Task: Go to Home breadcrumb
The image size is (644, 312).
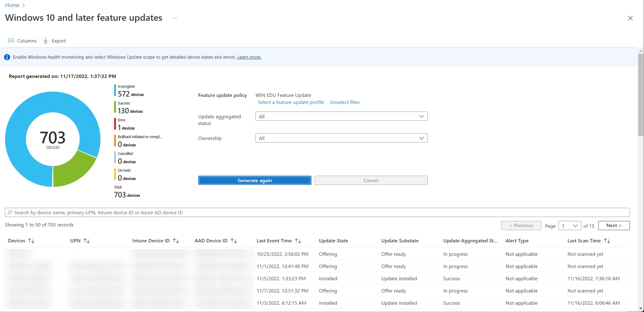Action: (x=12, y=5)
